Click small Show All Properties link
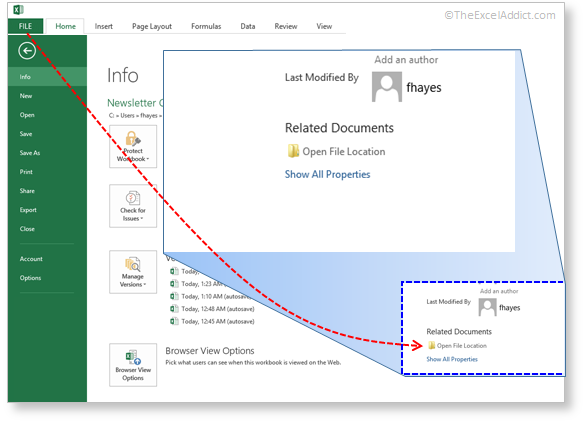This screenshot has height=421, width=585. click(x=452, y=359)
